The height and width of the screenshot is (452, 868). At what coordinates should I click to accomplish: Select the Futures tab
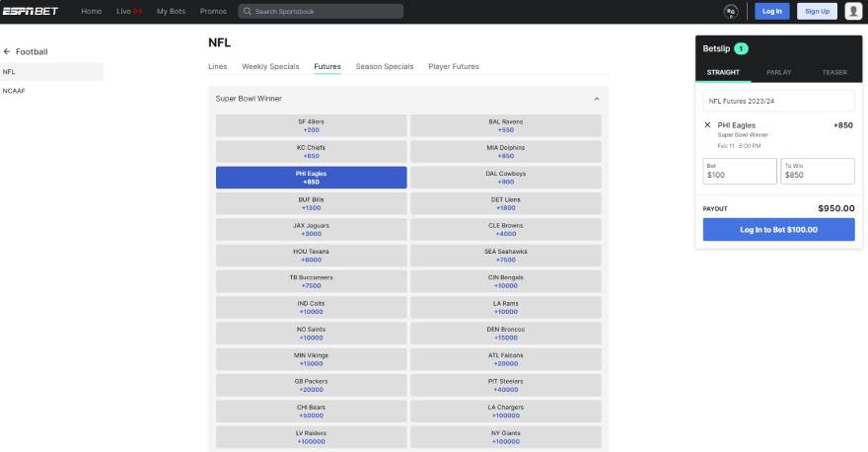(x=327, y=66)
